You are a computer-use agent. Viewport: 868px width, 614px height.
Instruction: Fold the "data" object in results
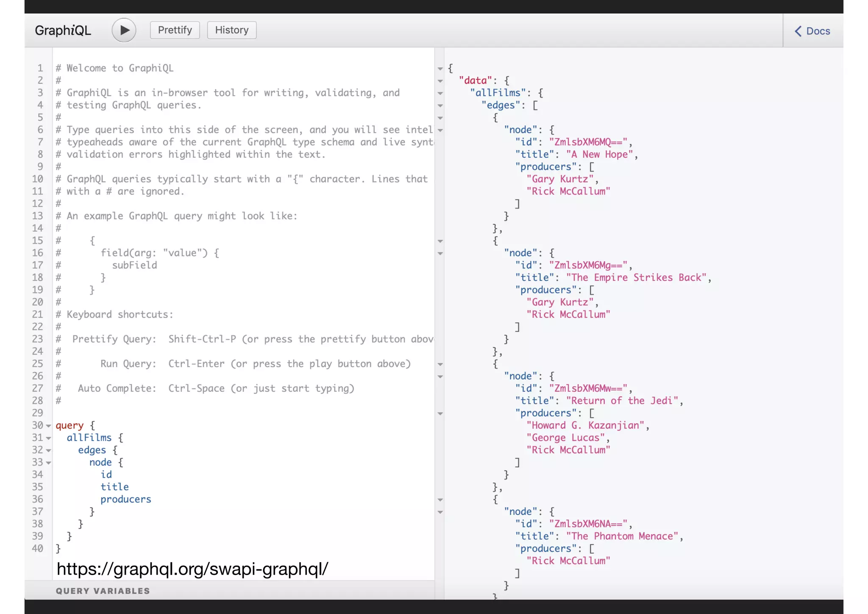tap(440, 81)
